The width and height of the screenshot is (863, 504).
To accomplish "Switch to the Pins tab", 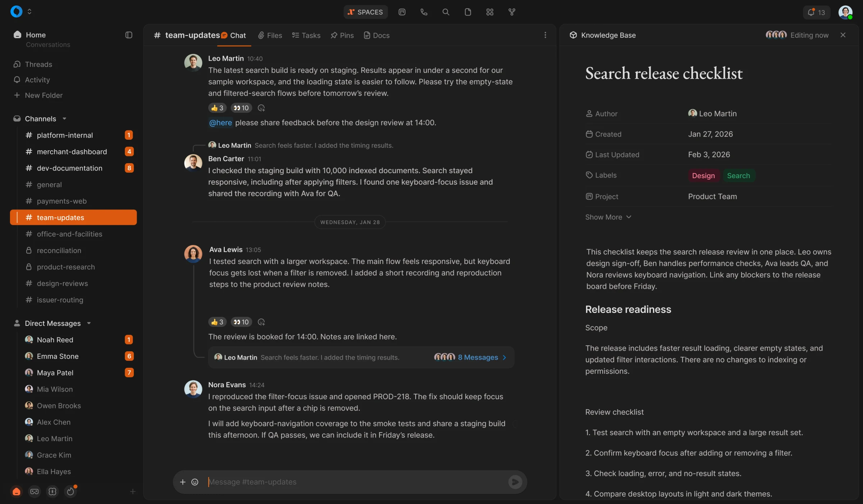I will pos(342,35).
